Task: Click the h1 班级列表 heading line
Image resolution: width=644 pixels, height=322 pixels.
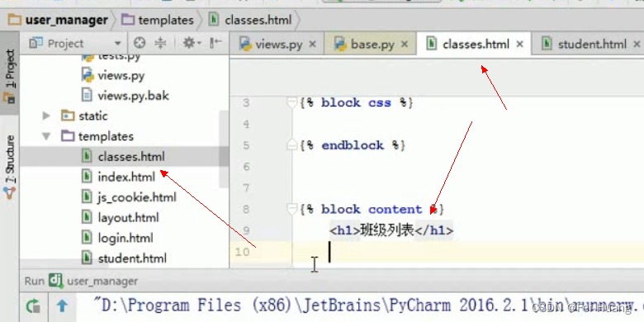Action: (391, 231)
